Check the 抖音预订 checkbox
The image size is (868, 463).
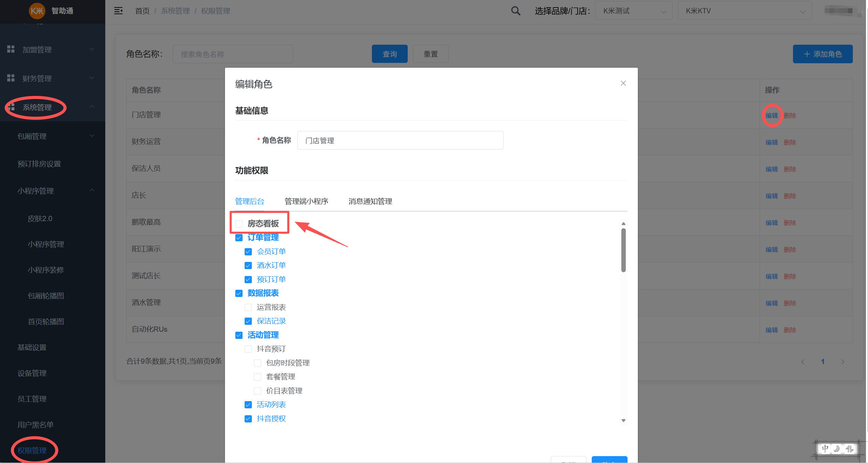248,349
